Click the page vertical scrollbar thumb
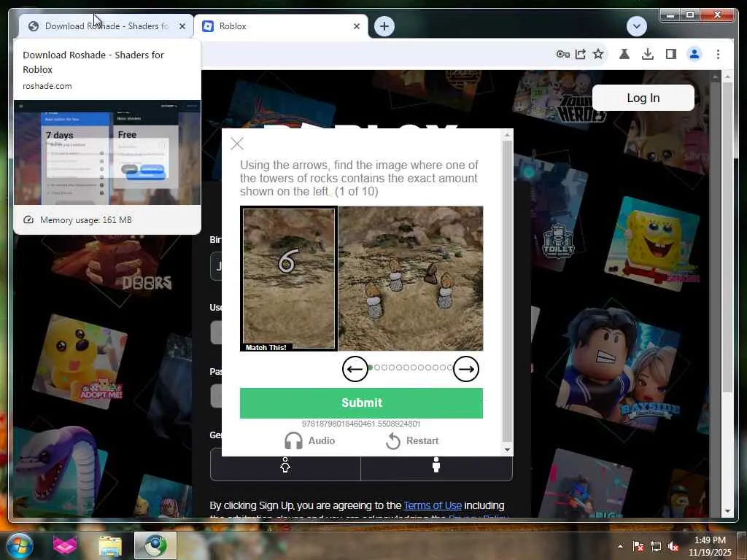 click(x=727, y=238)
